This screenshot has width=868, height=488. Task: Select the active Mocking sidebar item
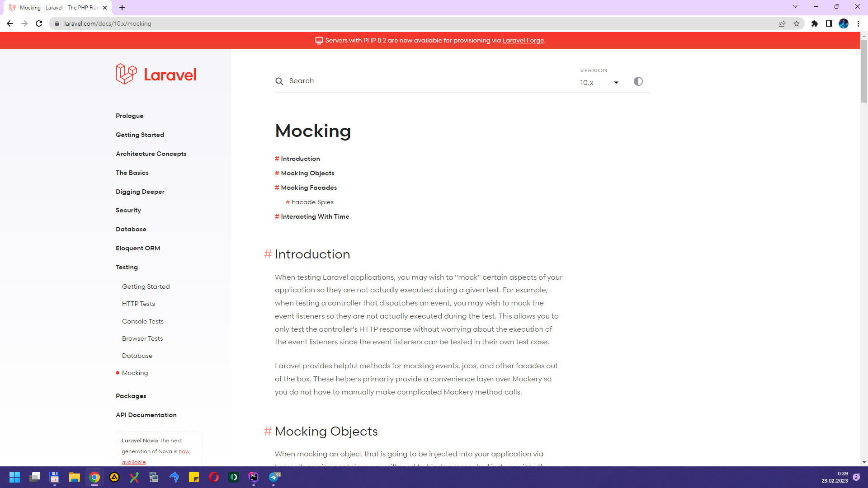[x=135, y=373]
